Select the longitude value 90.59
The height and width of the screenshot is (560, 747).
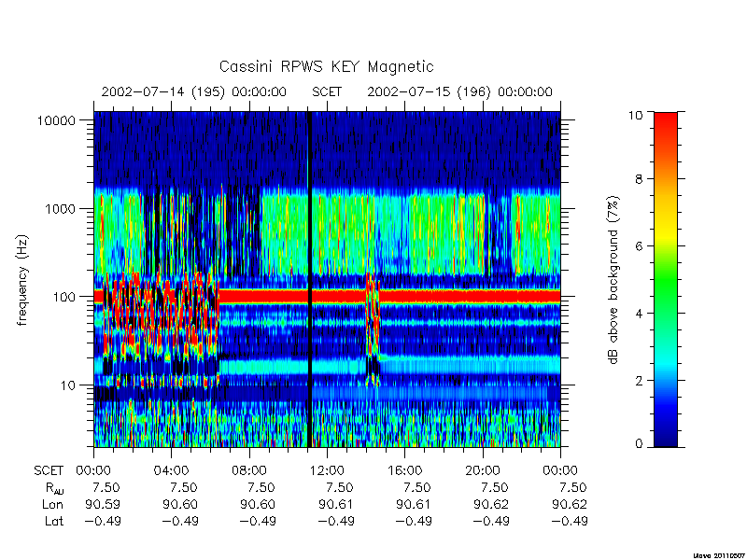pyautogui.click(x=103, y=504)
